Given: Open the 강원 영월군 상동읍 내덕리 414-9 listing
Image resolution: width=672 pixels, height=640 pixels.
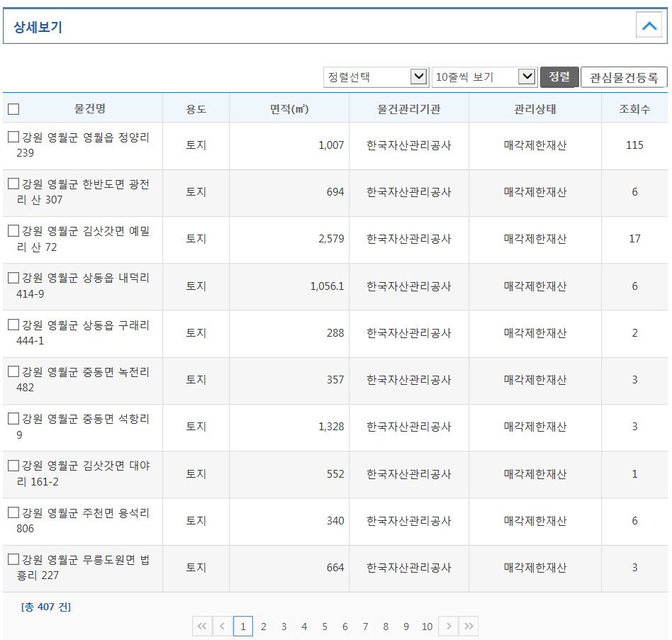Looking at the screenshot, I should 83,286.
